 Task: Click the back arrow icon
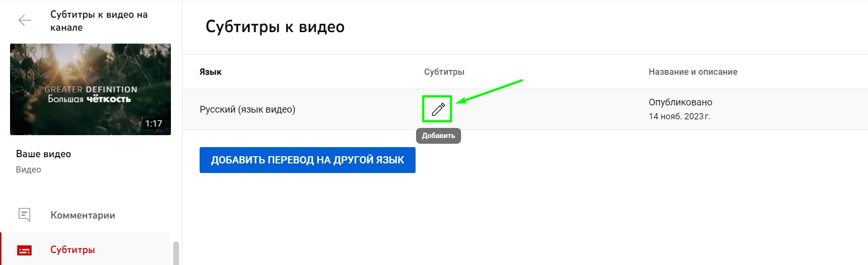point(24,20)
